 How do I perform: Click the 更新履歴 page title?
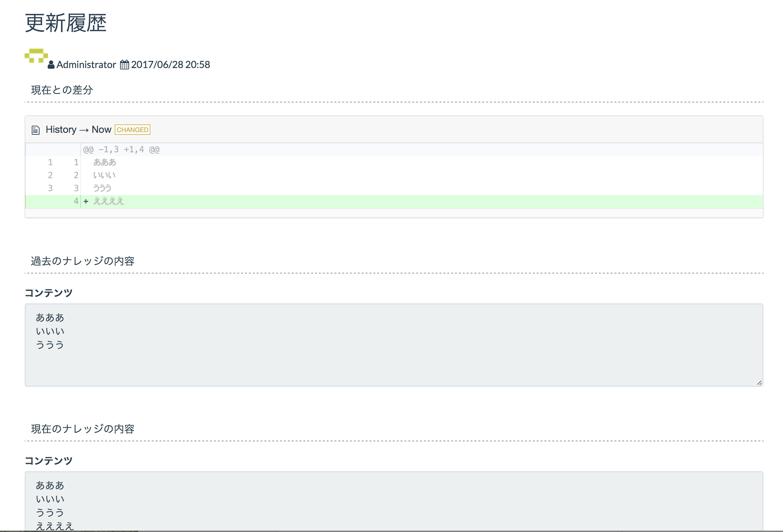click(x=65, y=23)
